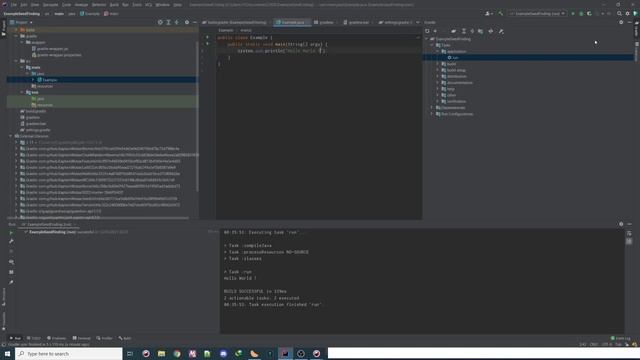This screenshot has width=640, height=360.
Task: Open the Event Log button
Action: [x=620, y=338]
